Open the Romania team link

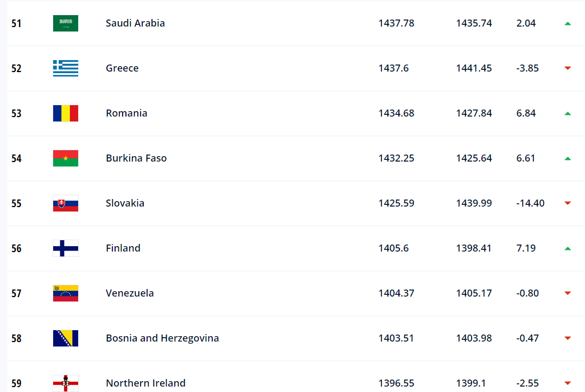coord(126,113)
